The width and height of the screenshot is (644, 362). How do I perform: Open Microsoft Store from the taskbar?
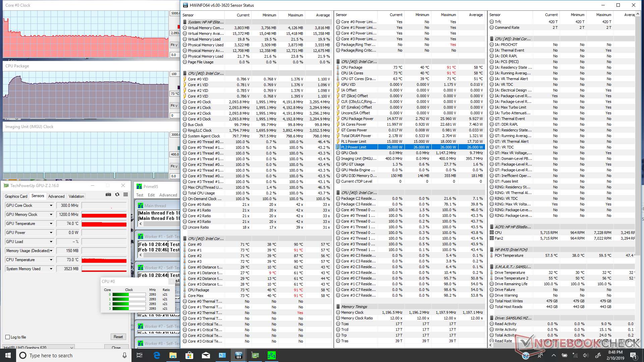point(190,355)
